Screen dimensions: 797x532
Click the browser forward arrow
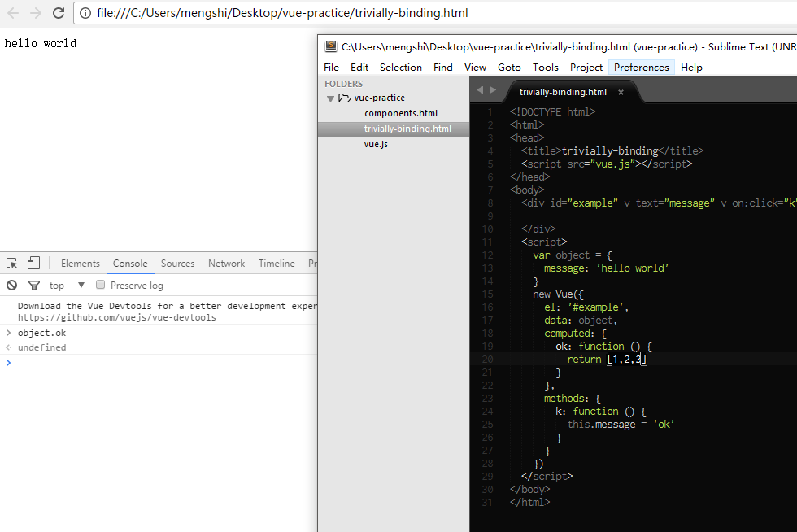click(x=36, y=13)
